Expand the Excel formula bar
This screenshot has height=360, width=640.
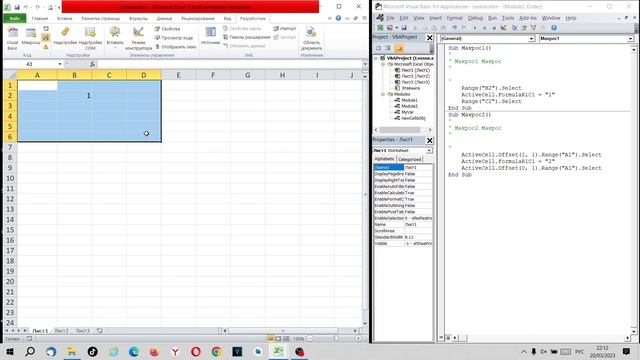tap(365, 64)
